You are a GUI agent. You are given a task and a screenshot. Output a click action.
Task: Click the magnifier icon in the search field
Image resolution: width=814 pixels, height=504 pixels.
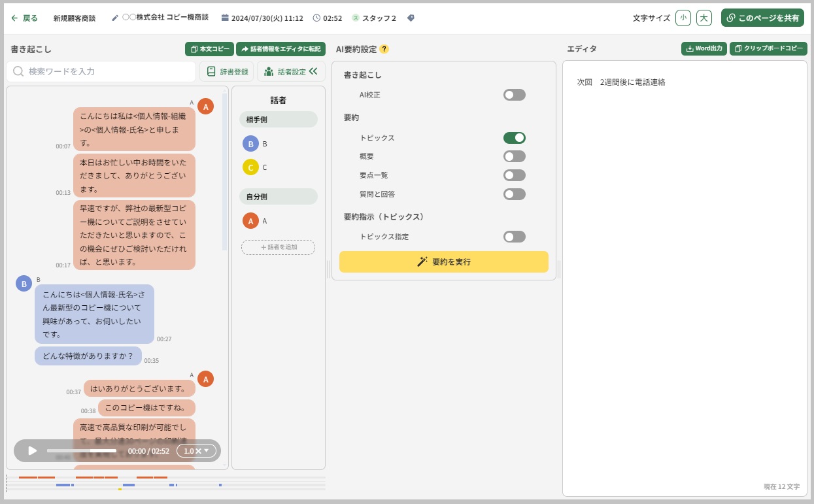(18, 71)
